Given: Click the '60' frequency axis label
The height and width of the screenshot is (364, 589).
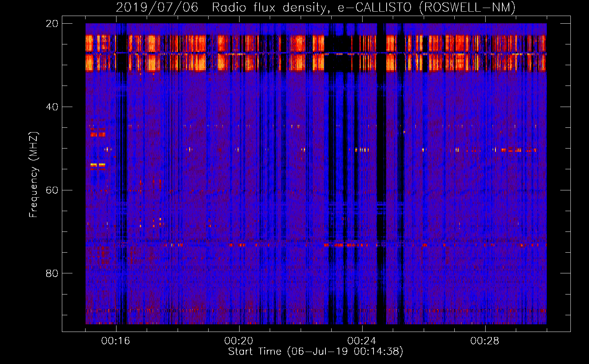Looking at the screenshot, I should click(x=52, y=190).
